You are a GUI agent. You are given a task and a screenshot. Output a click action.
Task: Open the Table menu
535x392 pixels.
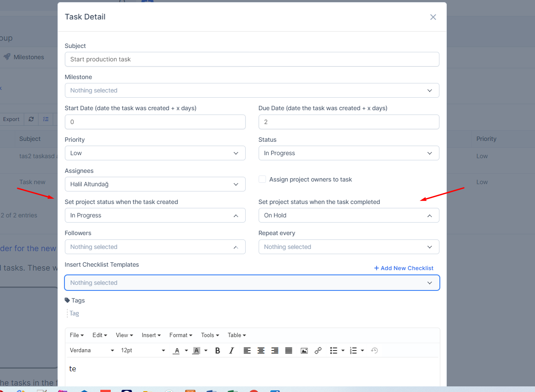coord(236,335)
